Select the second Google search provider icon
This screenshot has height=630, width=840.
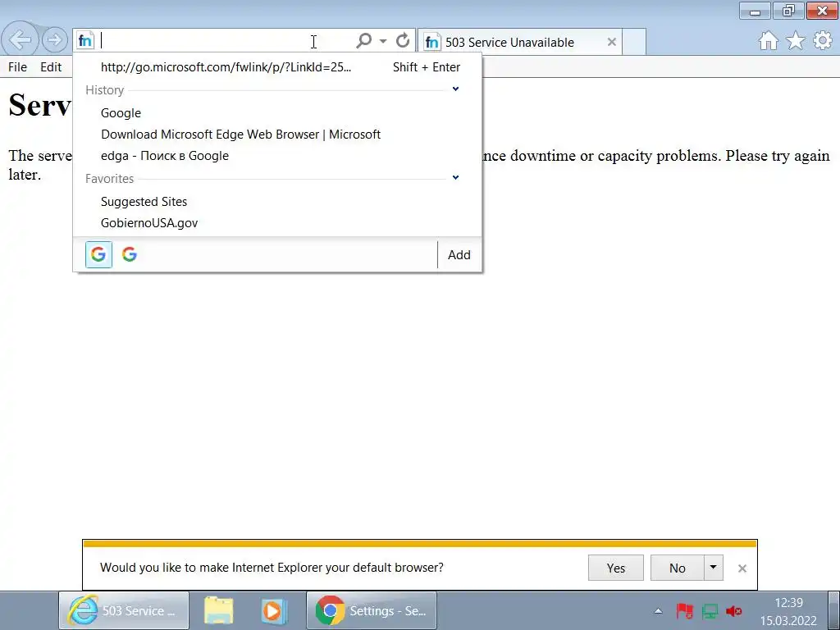click(x=130, y=254)
